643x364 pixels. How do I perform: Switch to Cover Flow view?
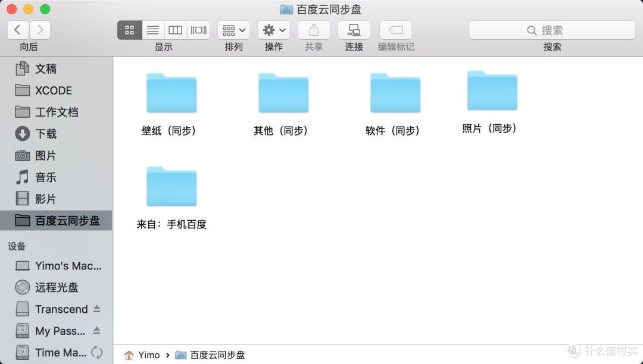point(198,30)
